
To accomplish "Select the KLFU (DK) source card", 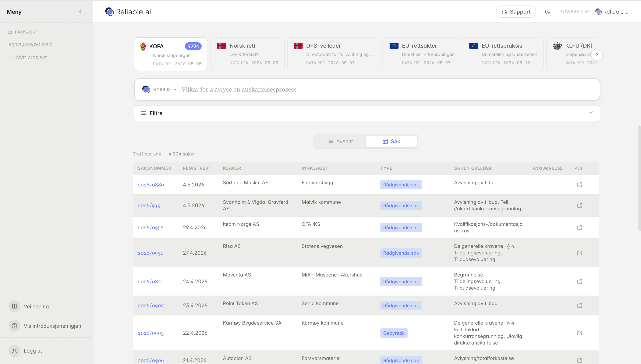I will click(x=573, y=54).
